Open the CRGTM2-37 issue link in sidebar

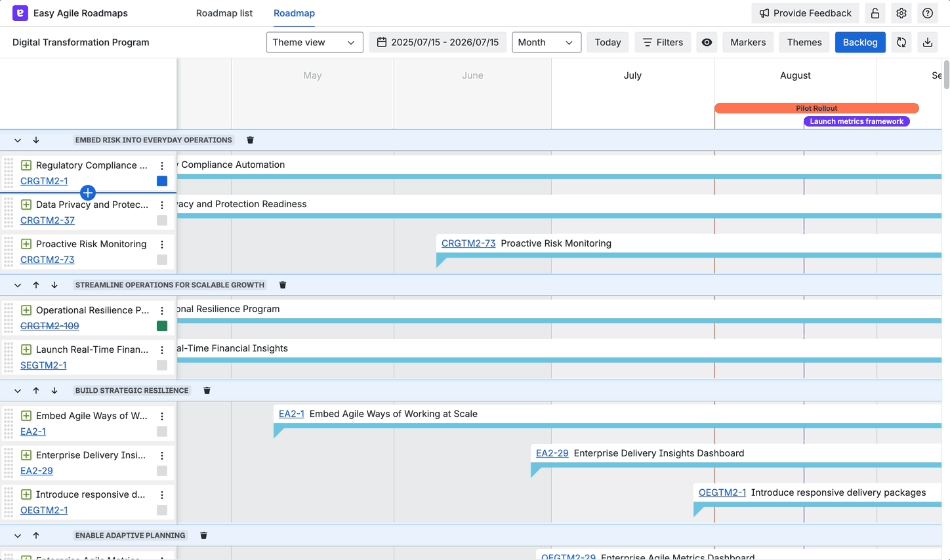47,220
